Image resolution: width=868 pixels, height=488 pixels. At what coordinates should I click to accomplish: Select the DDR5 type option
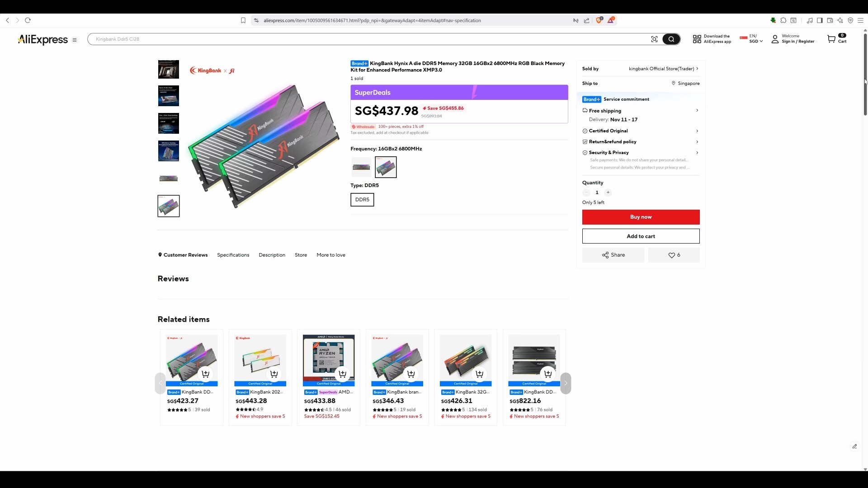click(x=362, y=199)
